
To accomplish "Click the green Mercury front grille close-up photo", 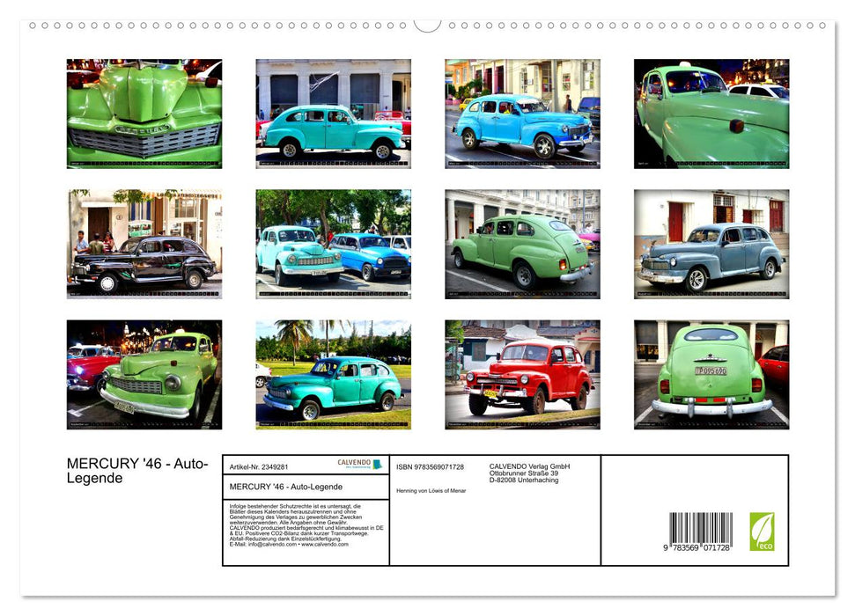I will (x=144, y=114).
